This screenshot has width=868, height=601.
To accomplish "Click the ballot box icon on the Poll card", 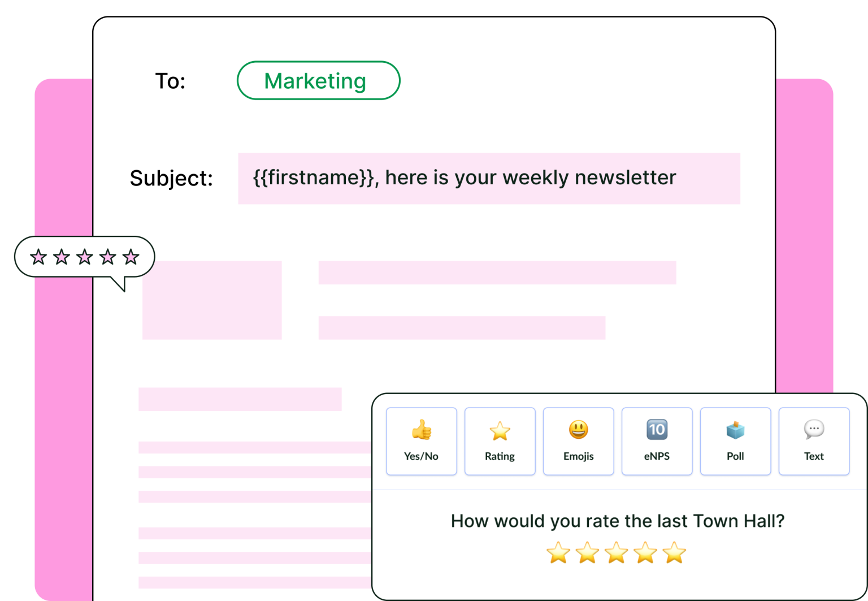I will 735,431.
